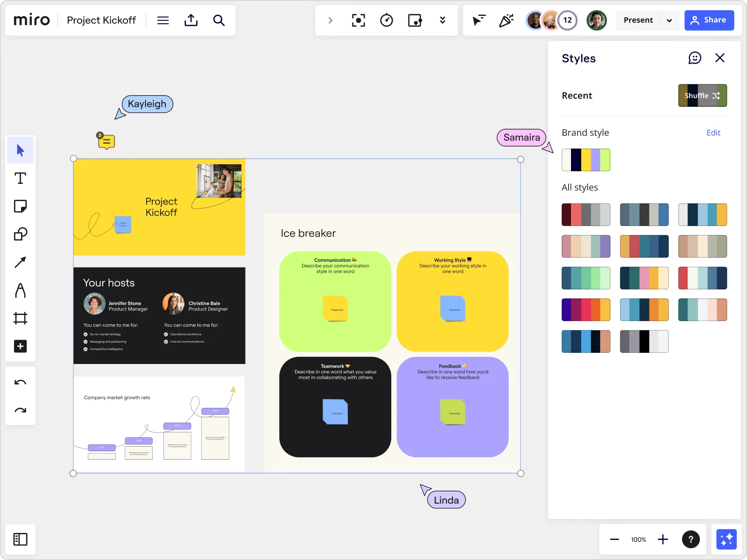Click the sticky card voting icon

pos(415,21)
